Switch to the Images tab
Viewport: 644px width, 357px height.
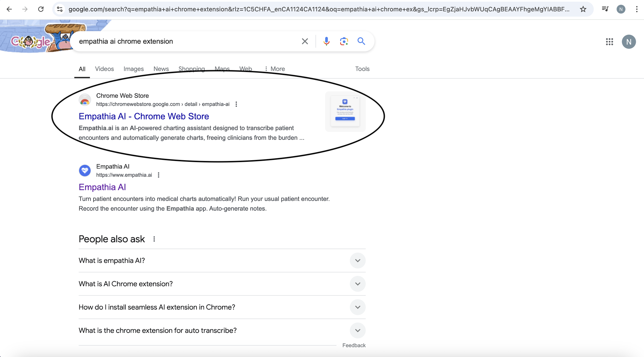(134, 69)
